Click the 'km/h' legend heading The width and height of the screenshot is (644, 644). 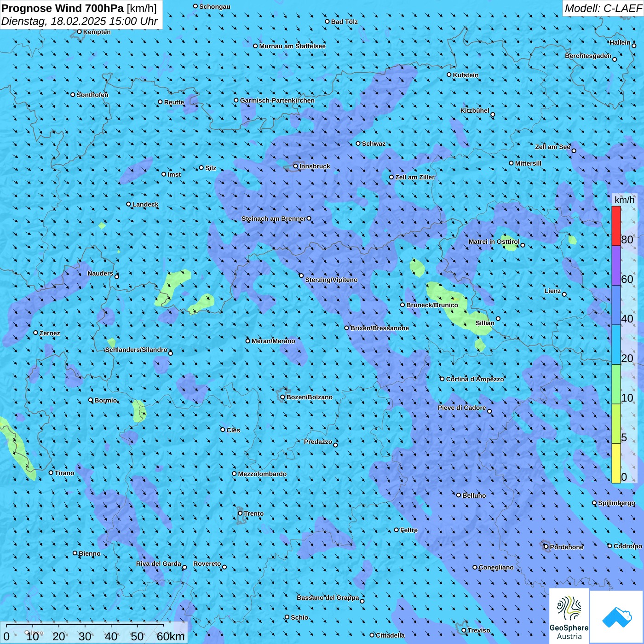coord(624,200)
